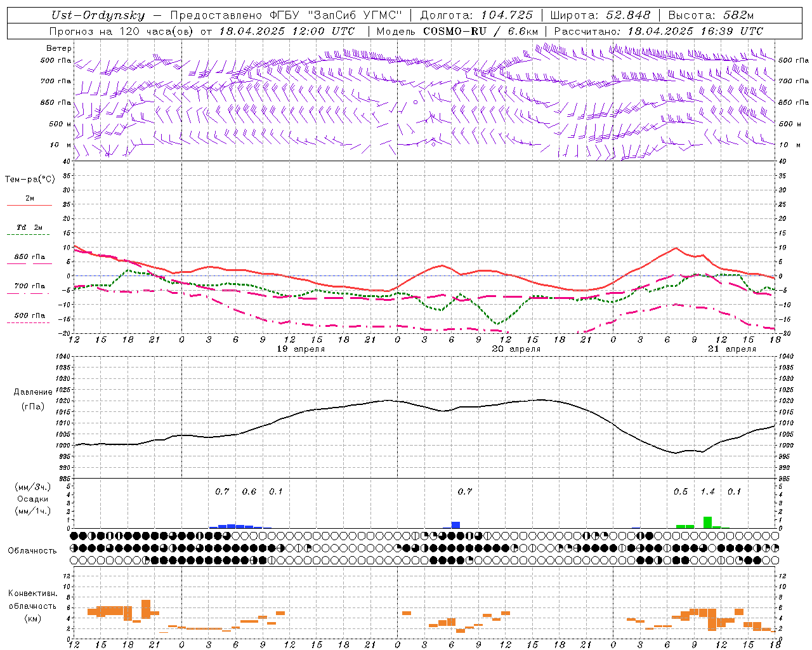Click the 0.6 precipitation amount value
Image resolution: width=812 pixels, height=650 pixels.
click(249, 492)
